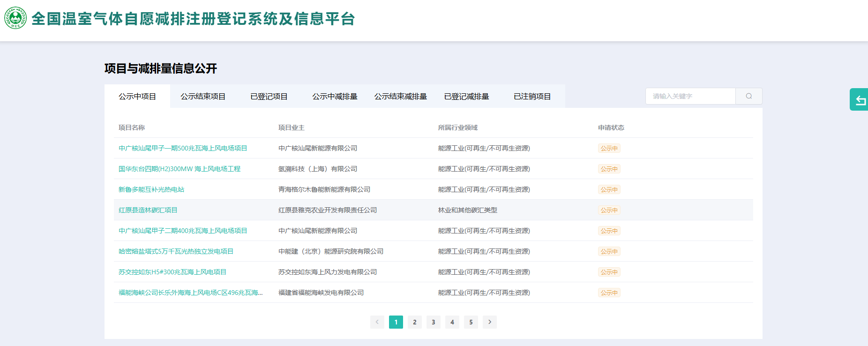Click the 项目业主 column header

coord(292,128)
